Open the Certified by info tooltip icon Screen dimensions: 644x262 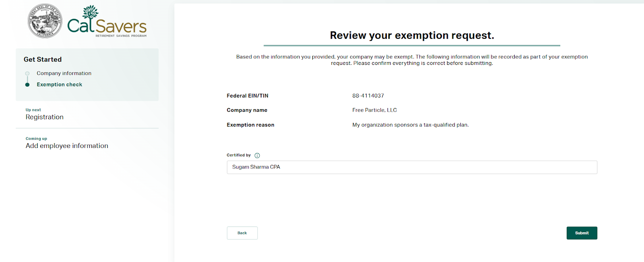[x=257, y=156]
